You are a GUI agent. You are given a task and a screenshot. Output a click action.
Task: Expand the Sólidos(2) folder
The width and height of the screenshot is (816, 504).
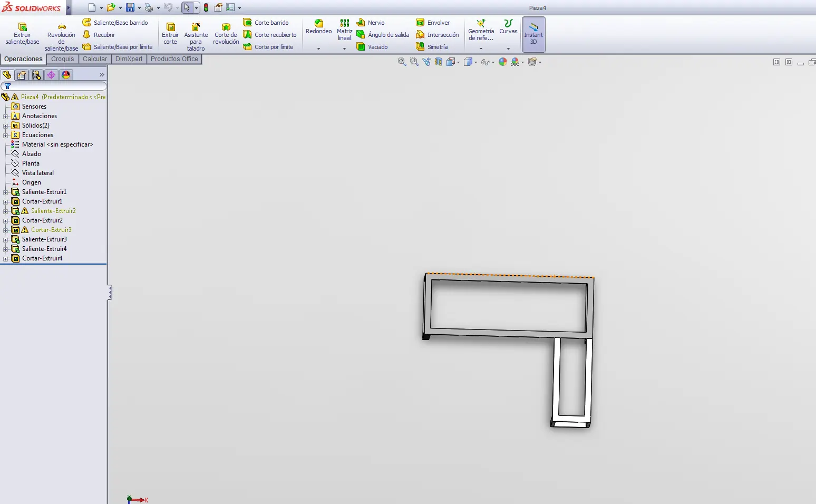tap(6, 126)
